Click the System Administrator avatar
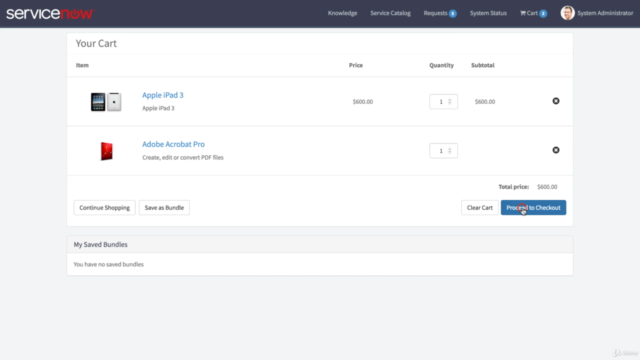640x360 pixels. point(567,13)
